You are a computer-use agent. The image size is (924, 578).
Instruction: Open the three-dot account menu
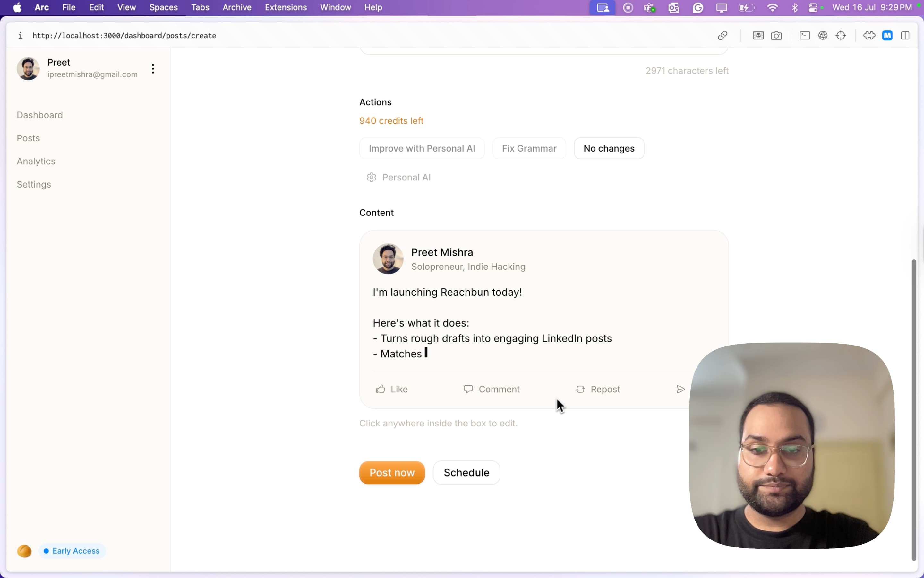click(x=153, y=69)
